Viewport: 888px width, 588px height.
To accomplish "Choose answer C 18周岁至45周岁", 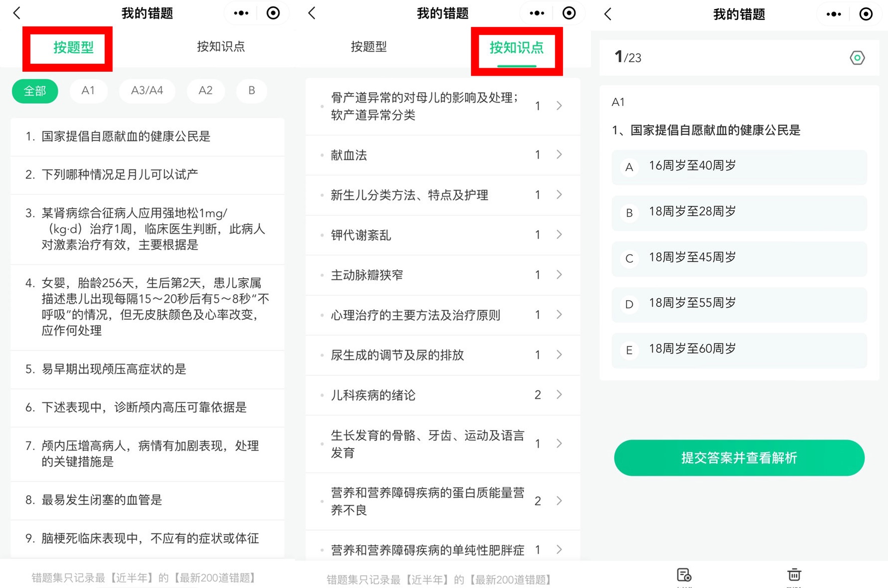I will tap(738, 258).
